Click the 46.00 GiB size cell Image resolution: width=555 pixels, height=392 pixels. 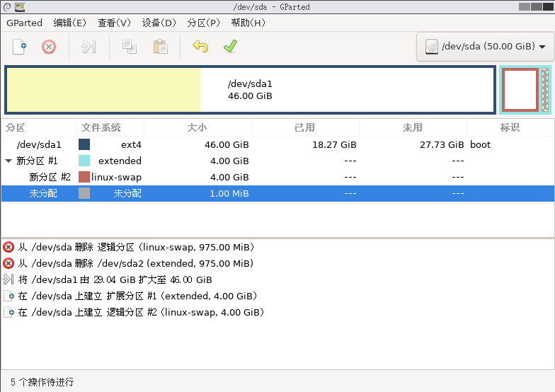[227, 144]
